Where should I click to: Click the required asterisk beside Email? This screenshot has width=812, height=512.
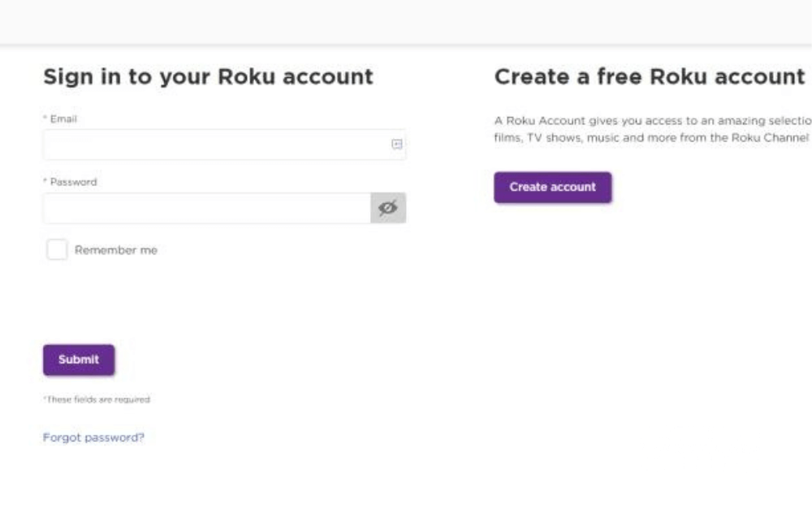45,118
